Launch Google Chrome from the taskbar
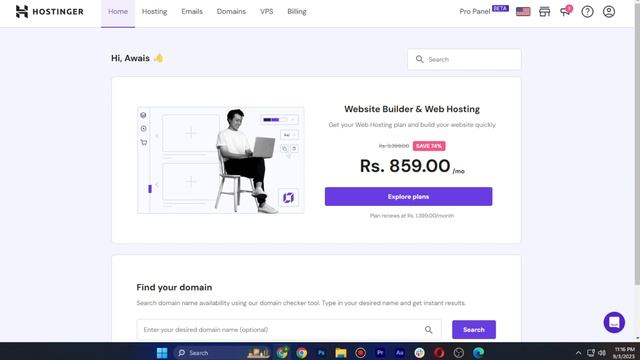Viewport: 640px width, 360px height. pyautogui.click(x=302, y=353)
